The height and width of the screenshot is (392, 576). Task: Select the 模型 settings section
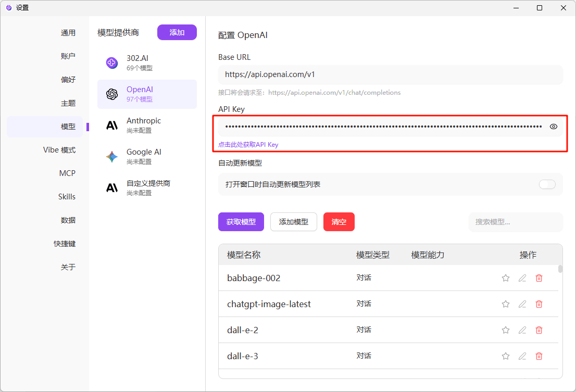[45, 127]
